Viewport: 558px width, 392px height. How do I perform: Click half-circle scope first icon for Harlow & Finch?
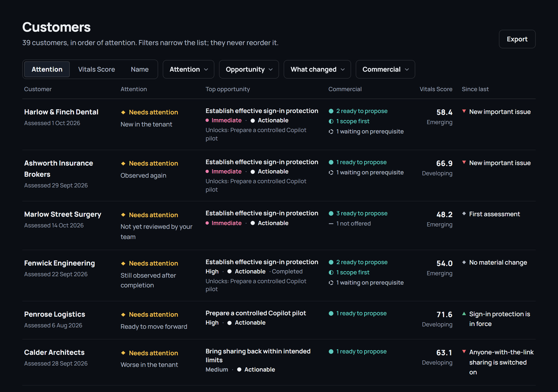click(x=331, y=121)
